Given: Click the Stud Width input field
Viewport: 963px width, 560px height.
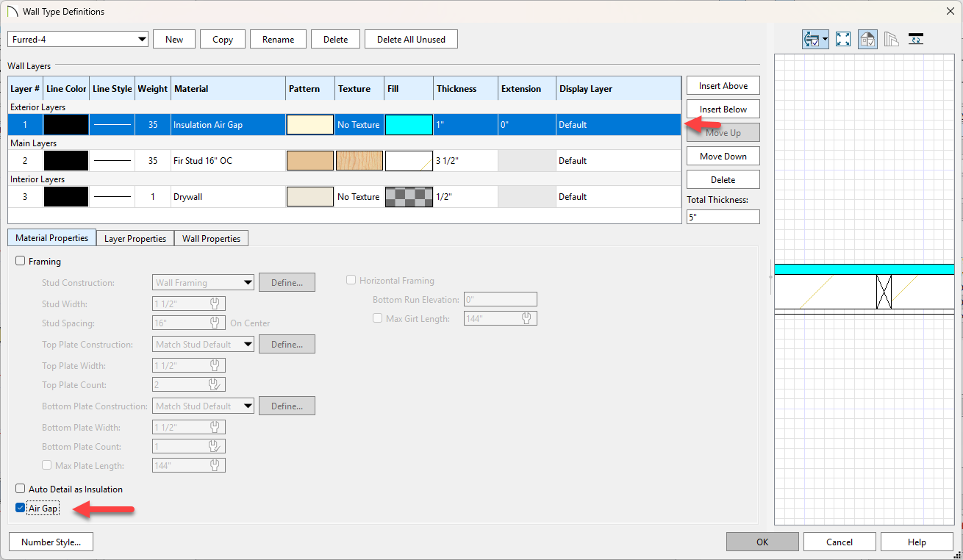Looking at the screenshot, I should 189,304.
